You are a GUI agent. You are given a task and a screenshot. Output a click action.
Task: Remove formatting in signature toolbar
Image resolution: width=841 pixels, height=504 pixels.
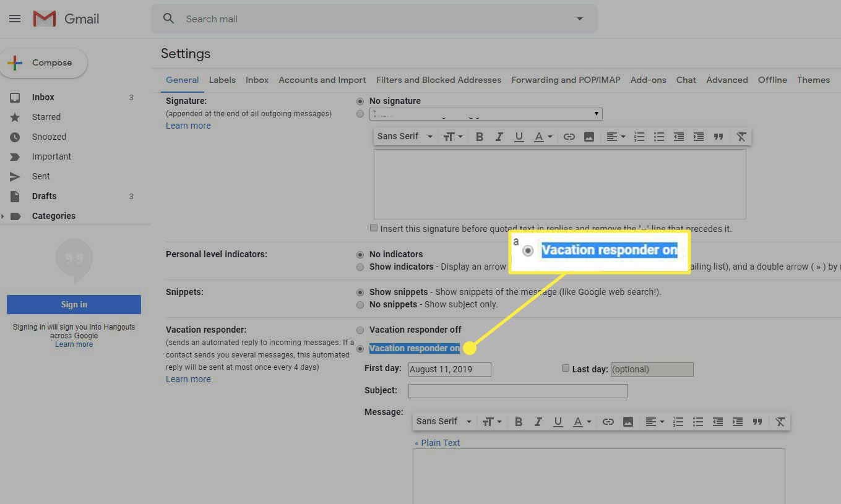point(741,137)
